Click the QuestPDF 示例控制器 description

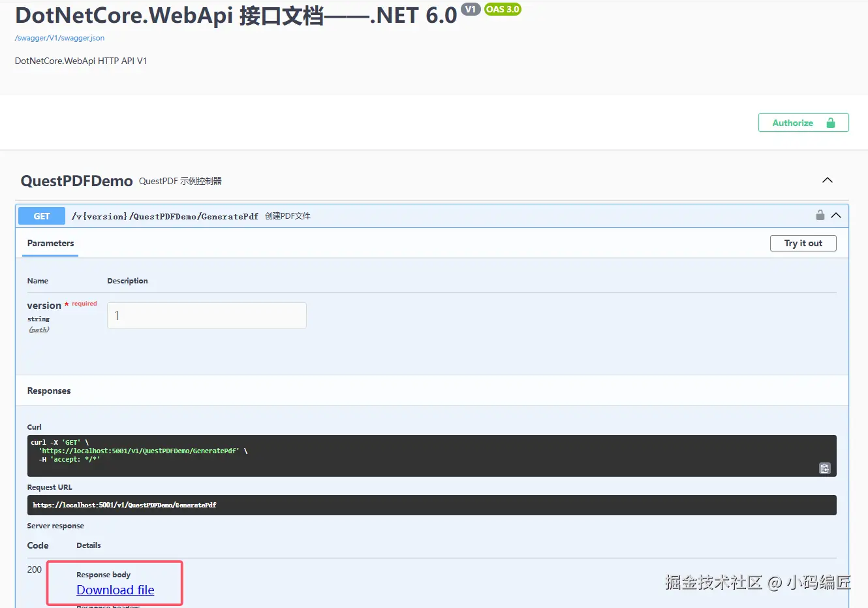[180, 181]
